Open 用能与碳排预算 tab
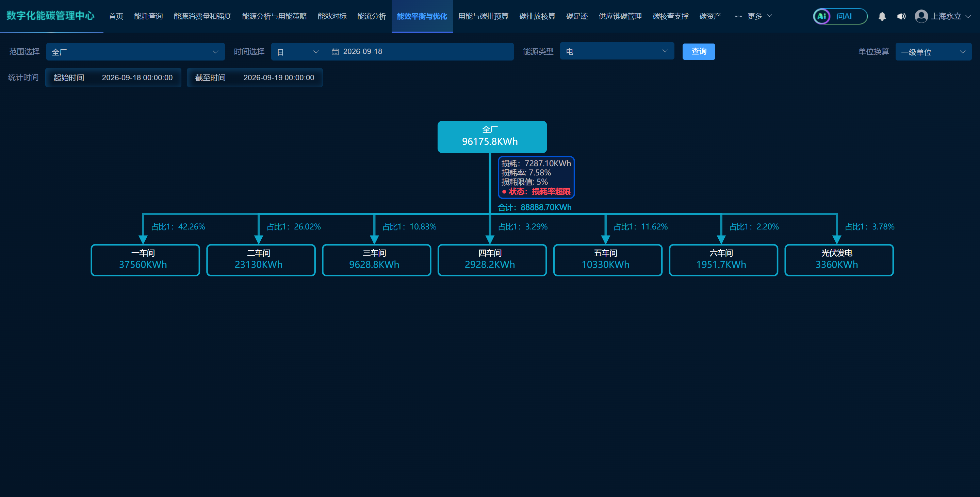The image size is (980, 497). tap(483, 16)
